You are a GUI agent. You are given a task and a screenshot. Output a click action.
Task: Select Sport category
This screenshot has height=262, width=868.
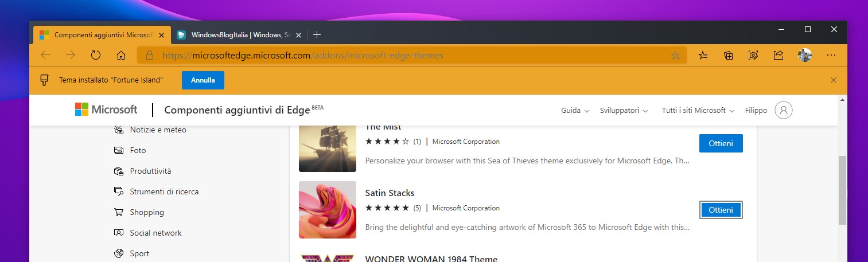pos(139,253)
